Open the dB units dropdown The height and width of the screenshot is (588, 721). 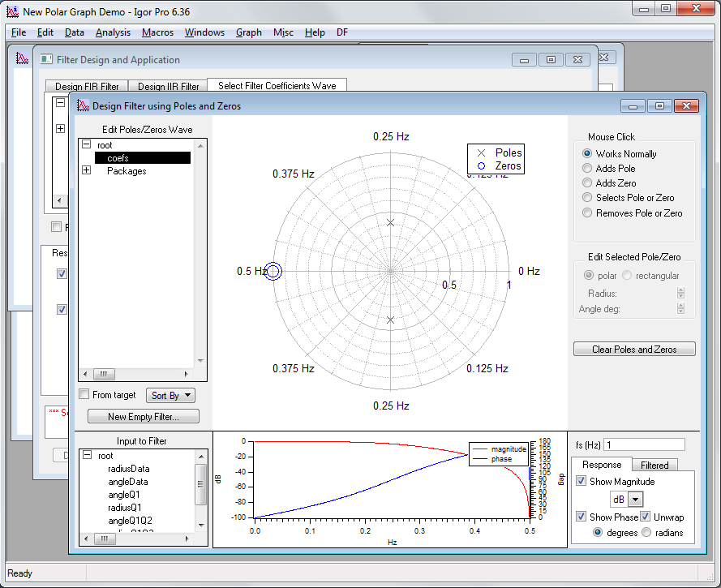633,499
